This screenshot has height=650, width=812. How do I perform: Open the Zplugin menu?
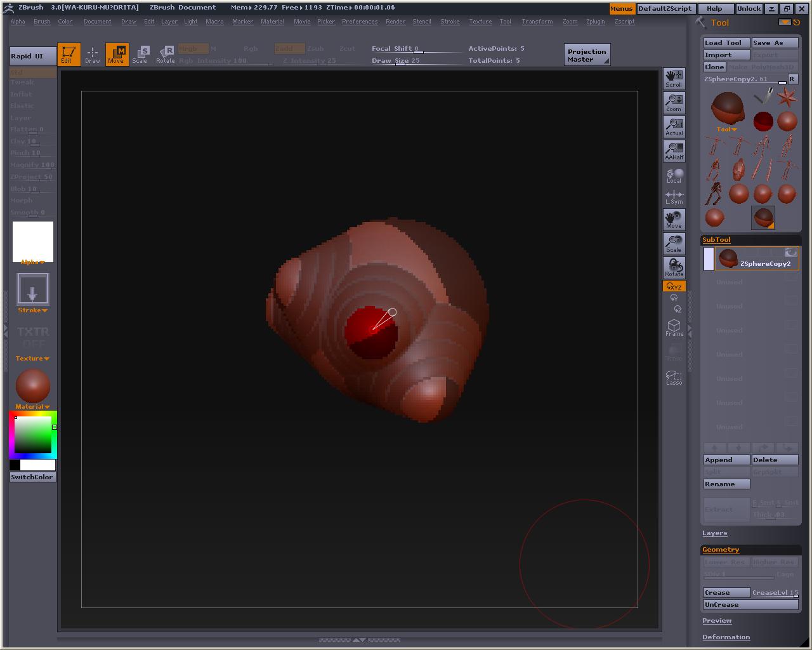595,22
